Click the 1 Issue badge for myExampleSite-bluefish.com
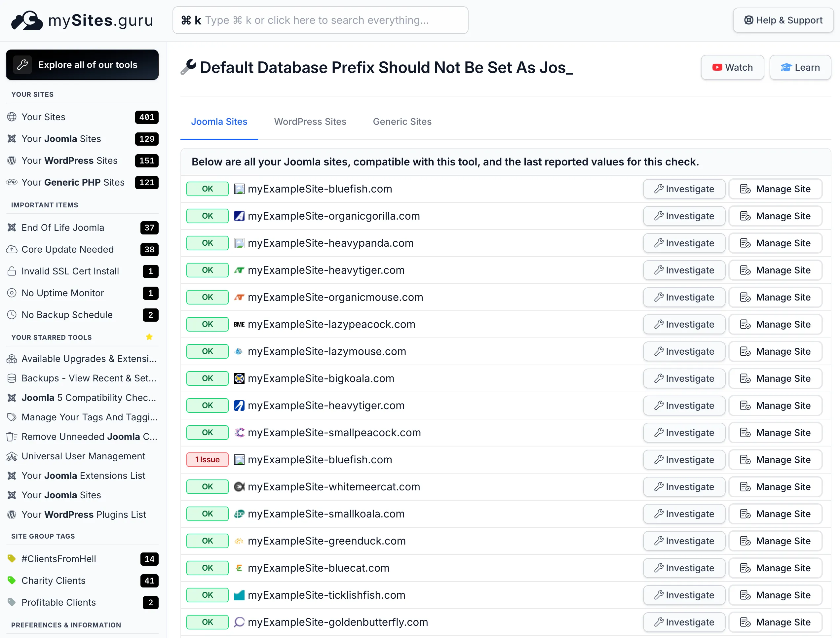This screenshot has height=638, width=840. pos(207,460)
